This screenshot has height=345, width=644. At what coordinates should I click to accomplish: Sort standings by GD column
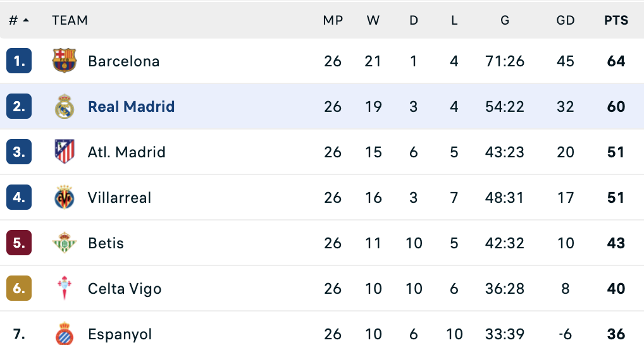(x=566, y=20)
